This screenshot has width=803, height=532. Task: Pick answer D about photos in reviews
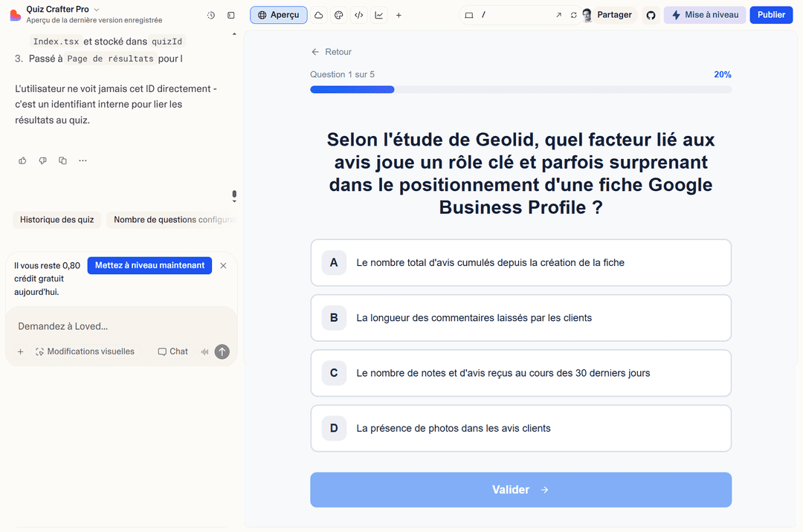pos(520,428)
